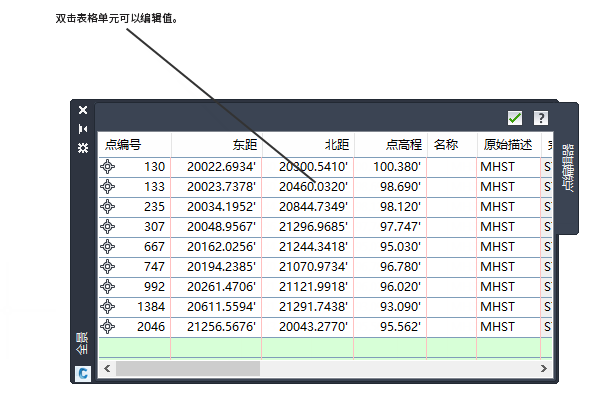Click the green checkmark apply icon
This screenshot has width=600, height=400.
pyautogui.click(x=515, y=118)
